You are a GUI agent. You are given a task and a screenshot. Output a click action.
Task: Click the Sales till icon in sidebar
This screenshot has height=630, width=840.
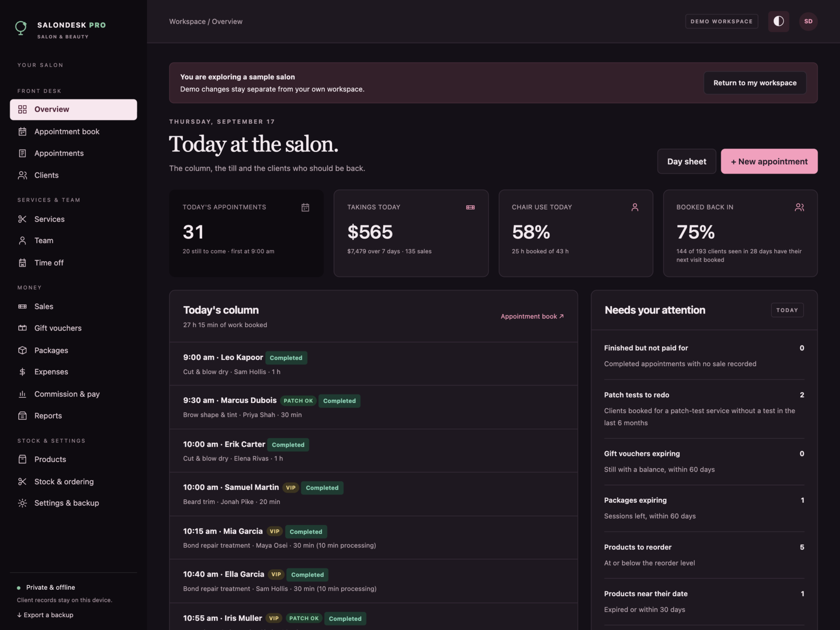pos(22,306)
